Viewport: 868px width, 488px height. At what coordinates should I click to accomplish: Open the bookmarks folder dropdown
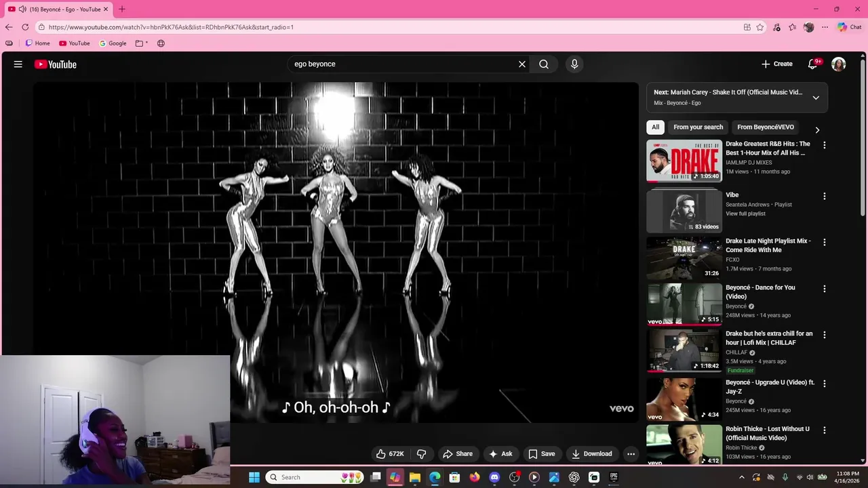142,43
